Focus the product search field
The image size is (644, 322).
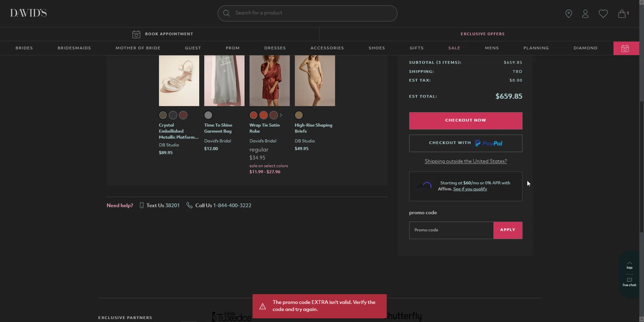[x=307, y=13]
